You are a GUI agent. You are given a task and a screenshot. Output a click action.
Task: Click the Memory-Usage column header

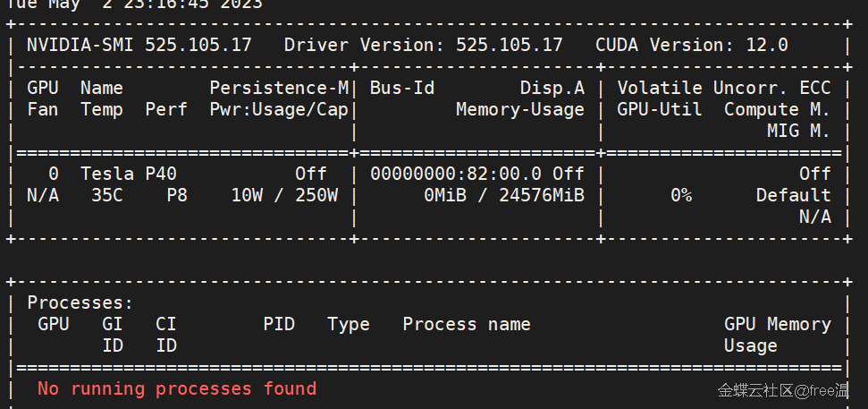click(x=520, y=109)
